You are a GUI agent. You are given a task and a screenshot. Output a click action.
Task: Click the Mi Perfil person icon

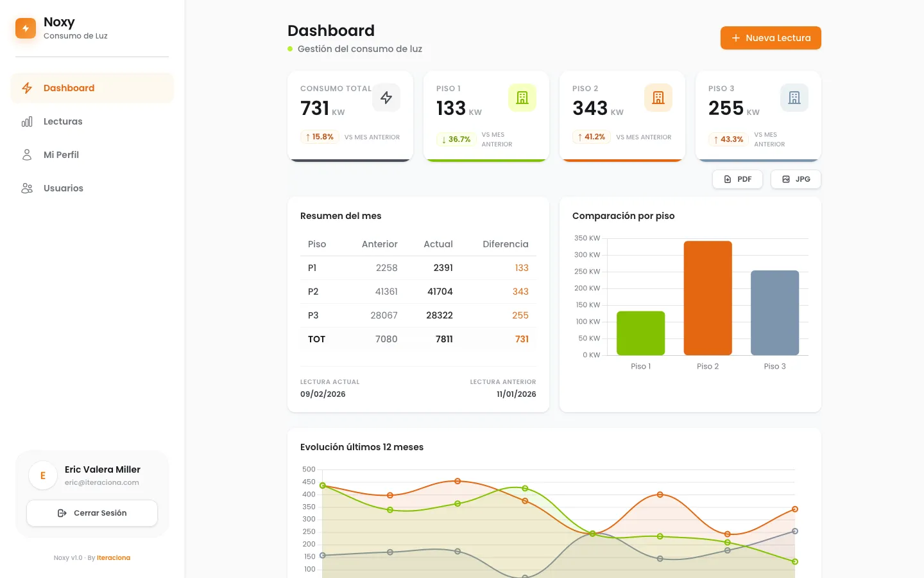[27, 155]
